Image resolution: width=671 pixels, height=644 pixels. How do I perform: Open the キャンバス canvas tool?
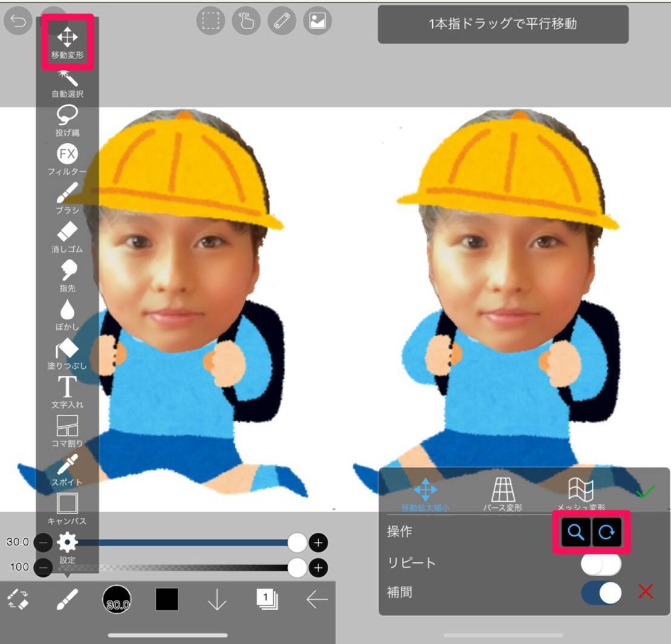[x=67, y=509]
